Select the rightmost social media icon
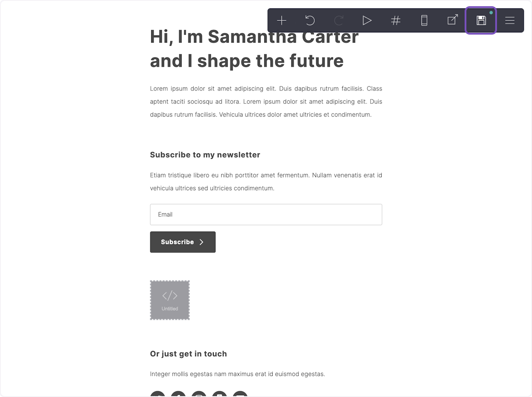 coord(240,394)
